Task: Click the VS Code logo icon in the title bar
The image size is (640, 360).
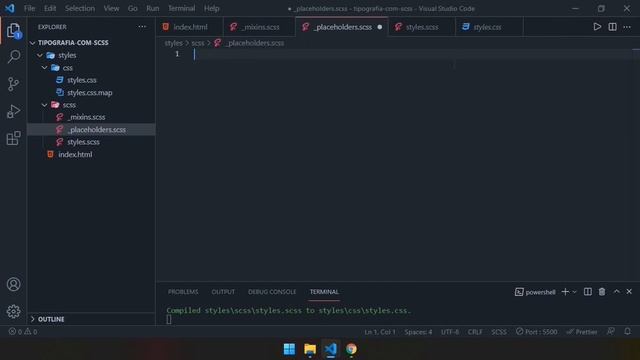Action: click(10, 8)
